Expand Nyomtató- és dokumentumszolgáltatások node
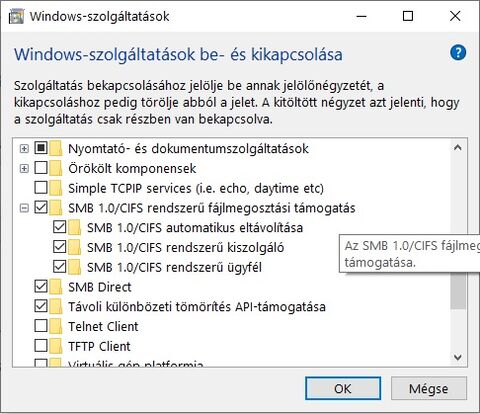Image resolution: width=480 pixels, height=414 pixels. tap(24, 148)
